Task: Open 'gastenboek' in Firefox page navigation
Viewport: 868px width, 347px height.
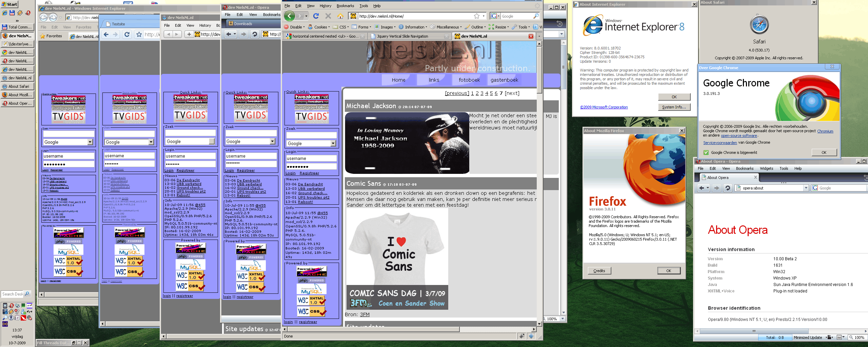Action: [504, 80]
